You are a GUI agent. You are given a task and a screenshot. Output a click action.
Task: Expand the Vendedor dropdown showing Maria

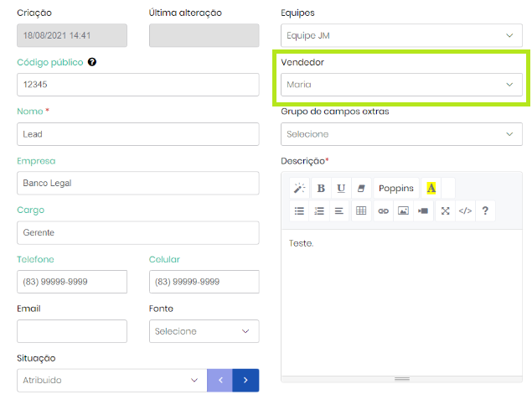click(401, 85)
